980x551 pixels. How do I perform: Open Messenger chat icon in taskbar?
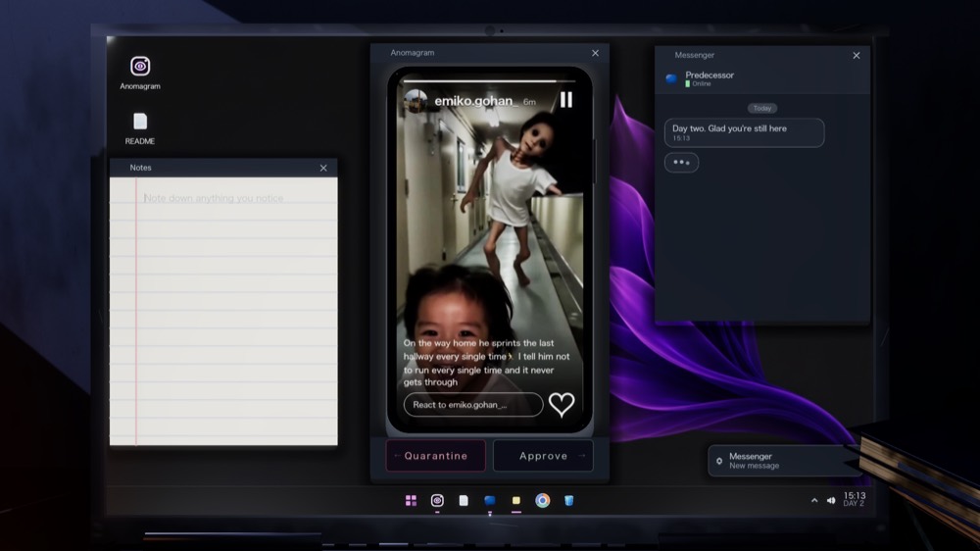pos(489,500)
